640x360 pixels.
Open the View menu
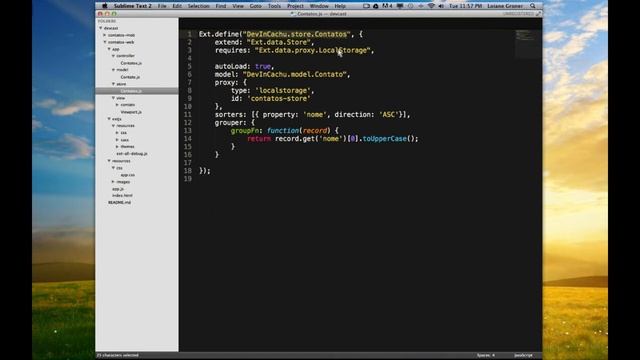tap(238, 6)
